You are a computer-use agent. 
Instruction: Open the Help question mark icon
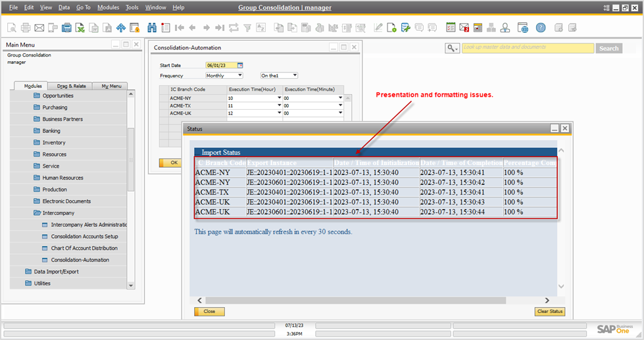540,28
